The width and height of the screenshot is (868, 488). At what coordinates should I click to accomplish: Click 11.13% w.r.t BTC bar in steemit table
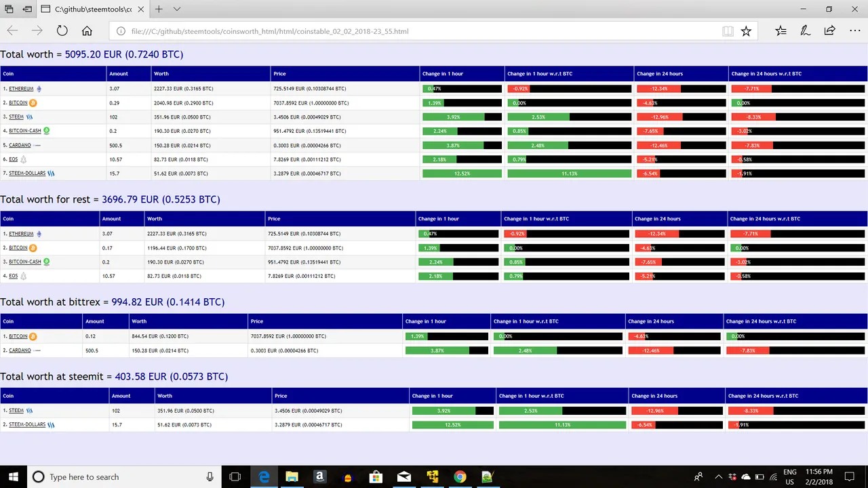click(x=562, y=425)
